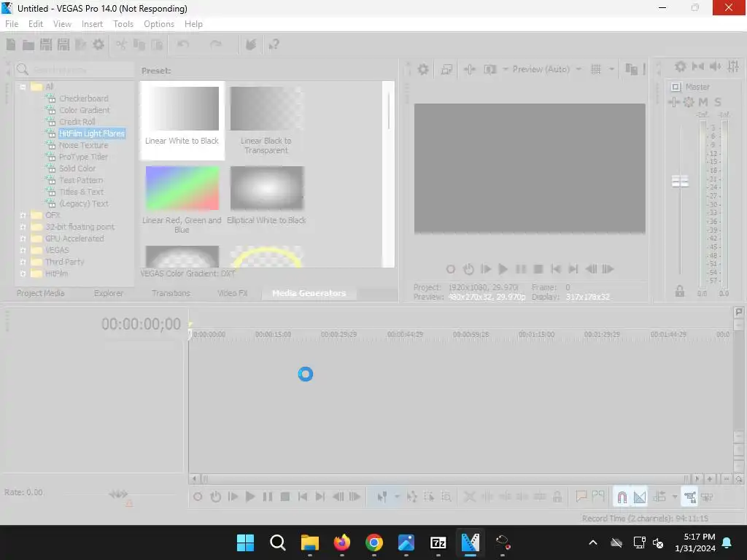Switch to Transitions tab
The height and width of the screenshot is (560, 747).
(171, 293)
